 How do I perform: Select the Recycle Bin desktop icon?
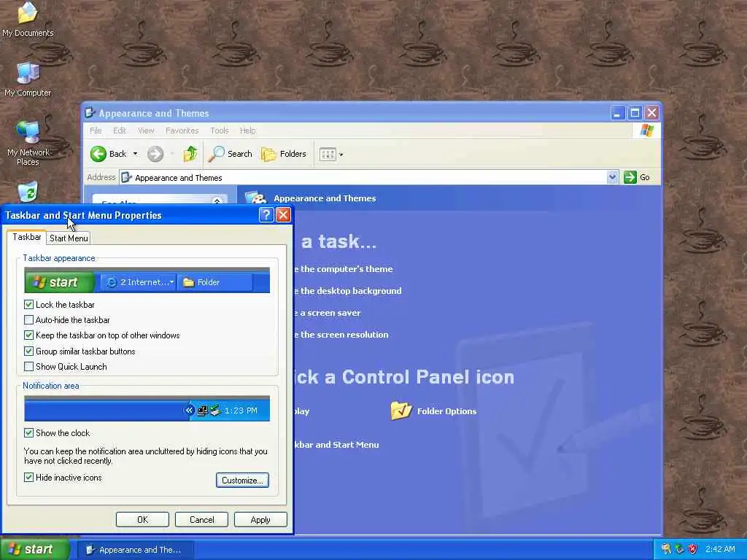28,192
